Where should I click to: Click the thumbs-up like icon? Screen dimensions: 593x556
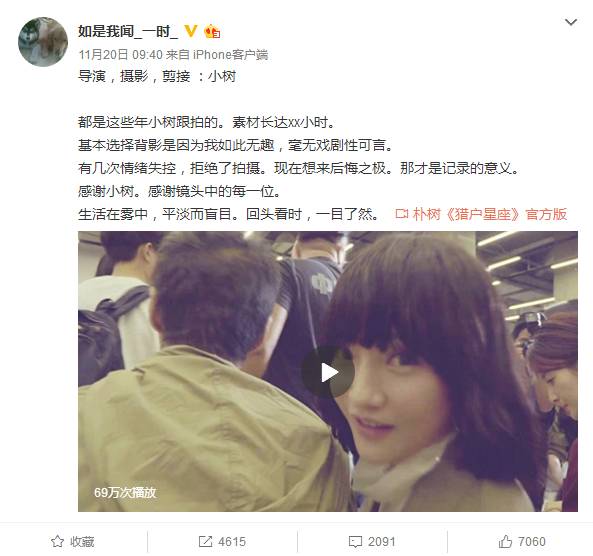pyautogui.click(x=505, y=542)
